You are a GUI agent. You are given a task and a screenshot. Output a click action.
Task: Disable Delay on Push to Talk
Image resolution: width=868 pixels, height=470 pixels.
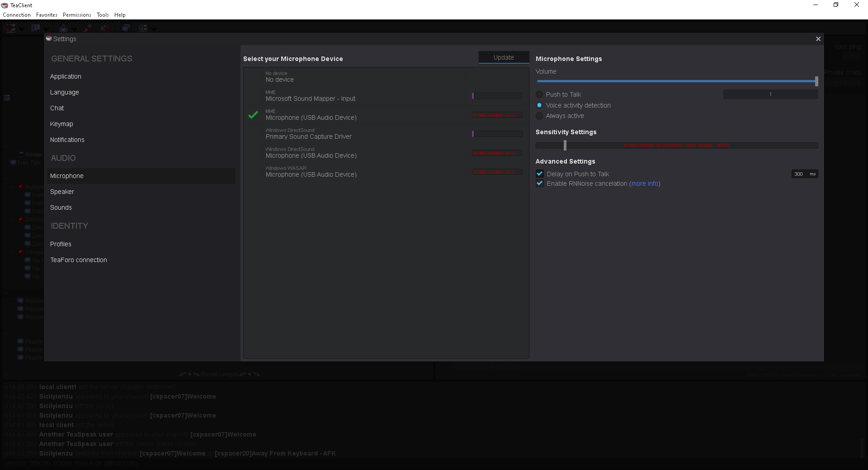[x=539, y=174]
